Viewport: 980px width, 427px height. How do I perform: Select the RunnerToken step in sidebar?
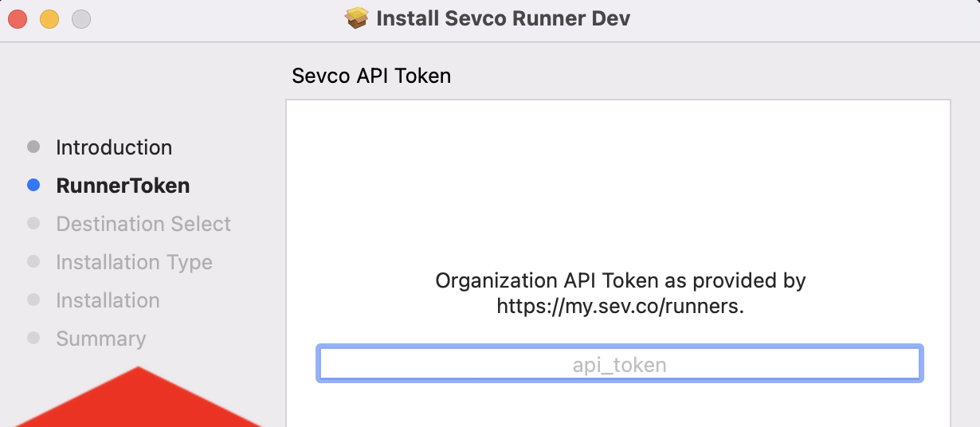(123, 186)
